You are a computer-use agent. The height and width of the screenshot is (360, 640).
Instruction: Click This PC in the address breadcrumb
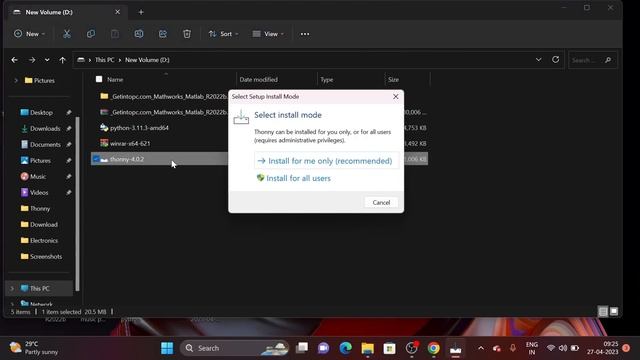click(104, 60)
